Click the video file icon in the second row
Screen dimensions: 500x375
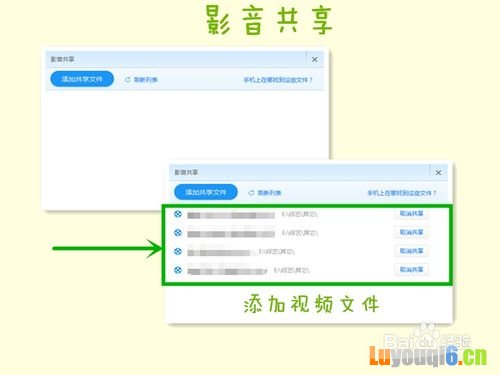click(x=178, y=233)
